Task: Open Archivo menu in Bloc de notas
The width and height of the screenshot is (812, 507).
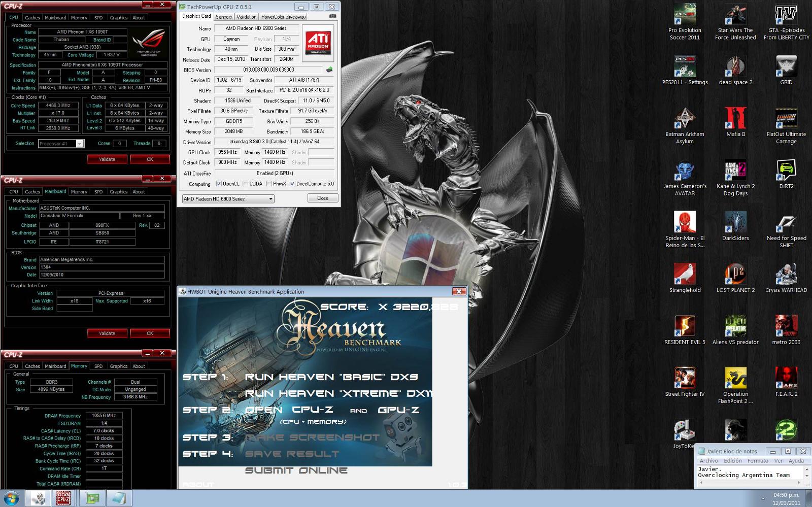Action: [709, 461]
